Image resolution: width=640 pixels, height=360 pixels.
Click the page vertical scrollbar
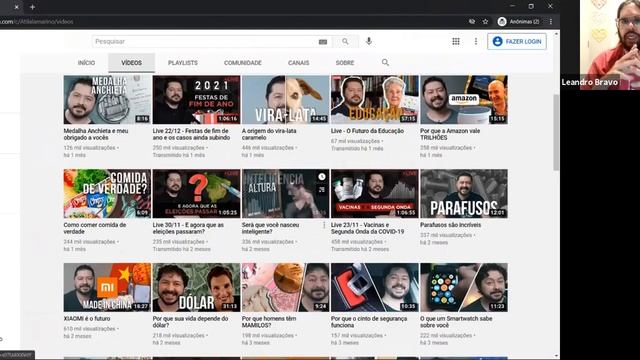pos(556,132)
